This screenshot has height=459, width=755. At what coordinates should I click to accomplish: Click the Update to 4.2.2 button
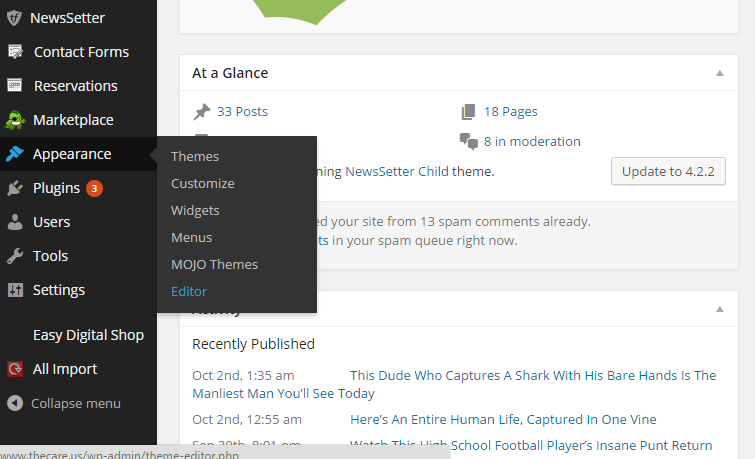668,171
